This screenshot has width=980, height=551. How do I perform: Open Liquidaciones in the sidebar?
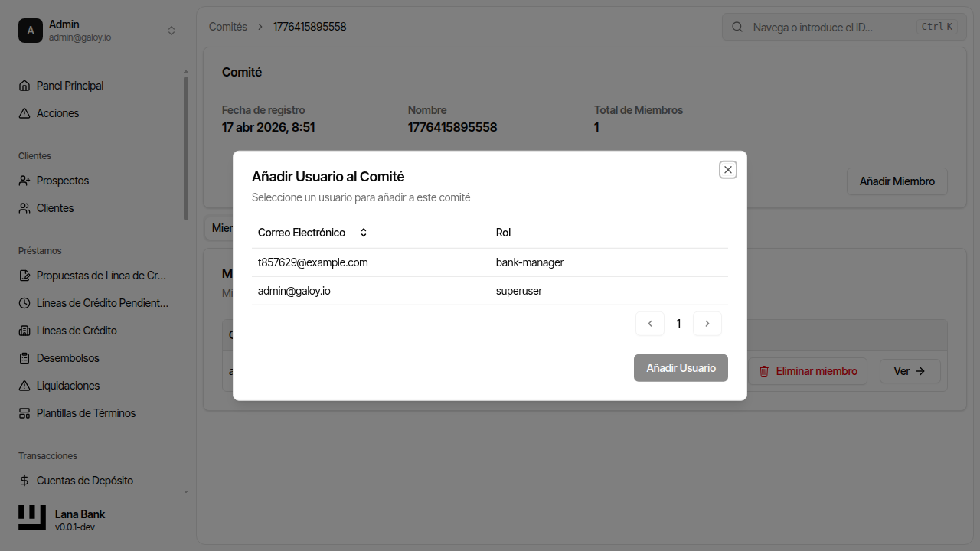pos(68,386)
